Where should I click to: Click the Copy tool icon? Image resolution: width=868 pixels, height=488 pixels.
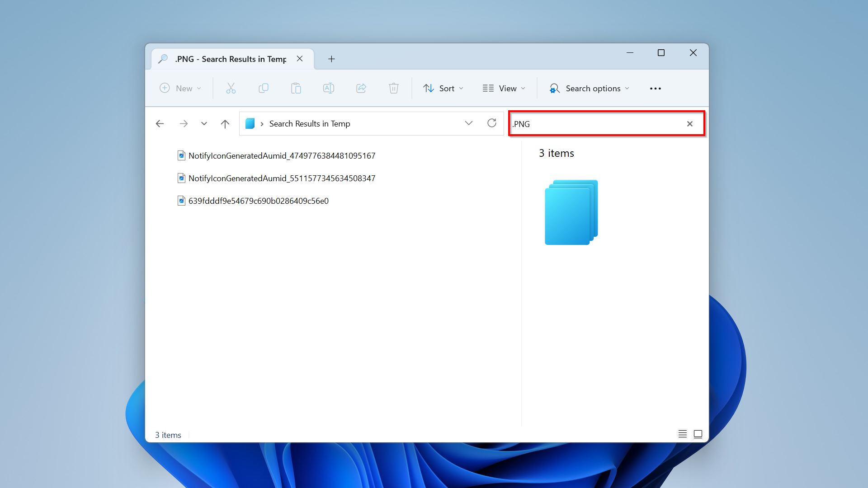pos(263,88)
